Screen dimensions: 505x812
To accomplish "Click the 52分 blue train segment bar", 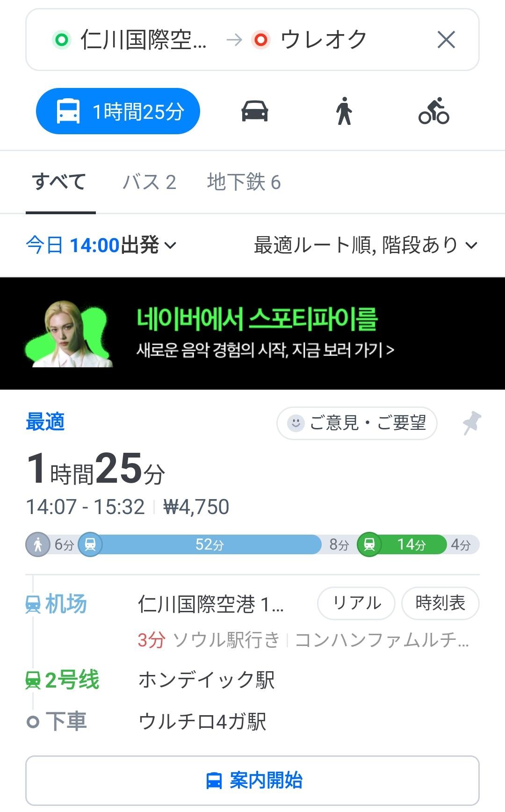I will [209, 544].
